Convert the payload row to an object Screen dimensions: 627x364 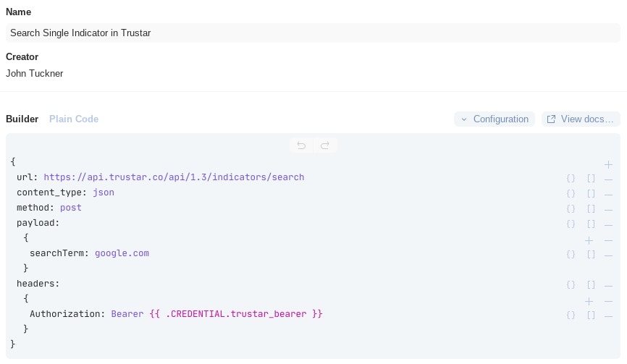click(x=571, y=224)
